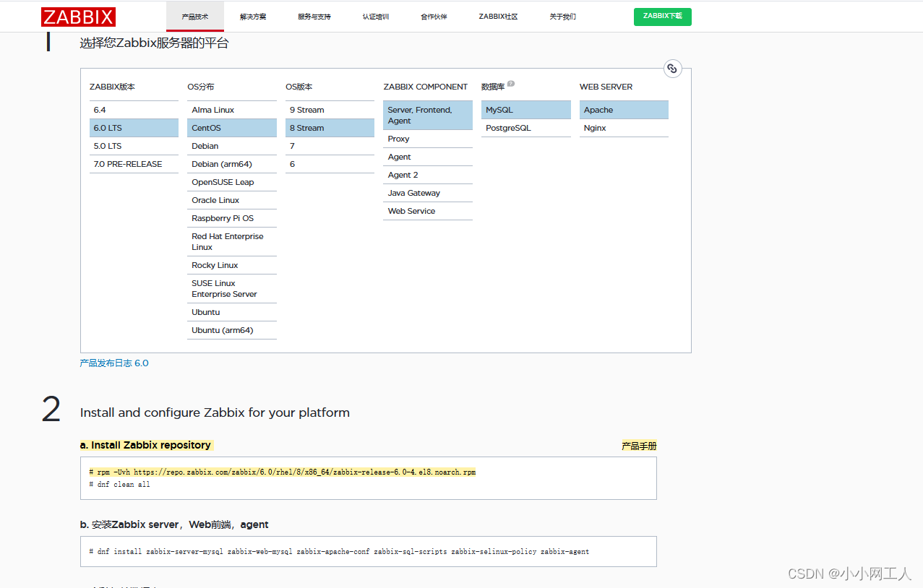Choose Debian (arm64) distribution

232,164
